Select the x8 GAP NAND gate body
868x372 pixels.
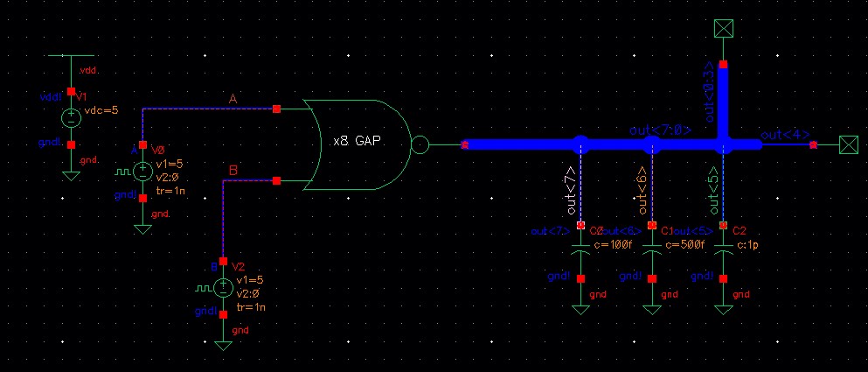(x=357, y=144)
